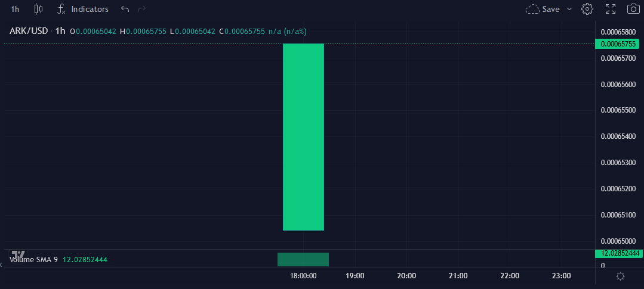Open chart settings gear

[x=587, y=9]
